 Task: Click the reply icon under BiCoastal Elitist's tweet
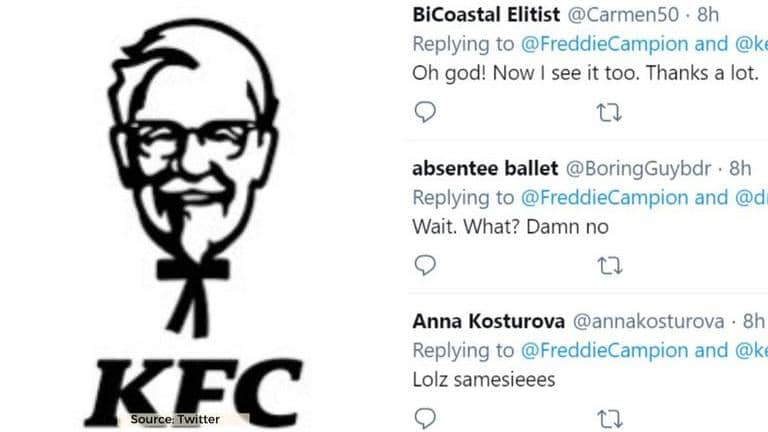425,112
